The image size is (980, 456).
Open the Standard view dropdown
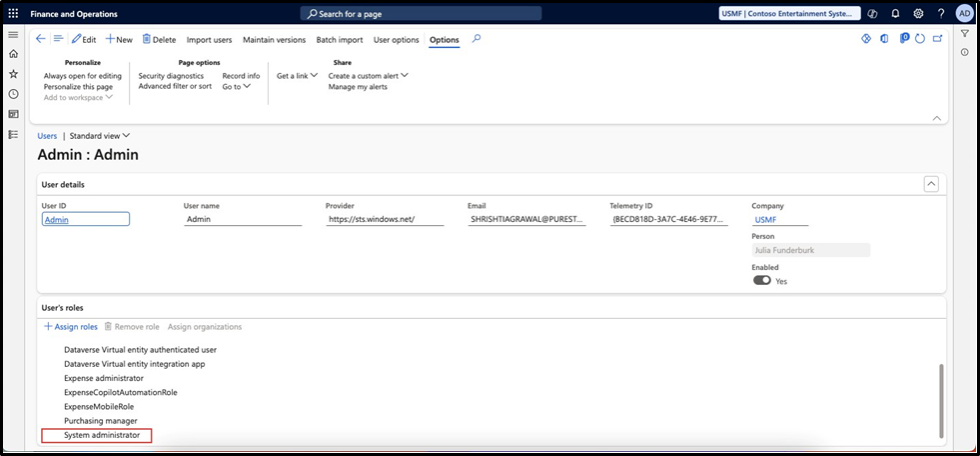coord(100,136)
